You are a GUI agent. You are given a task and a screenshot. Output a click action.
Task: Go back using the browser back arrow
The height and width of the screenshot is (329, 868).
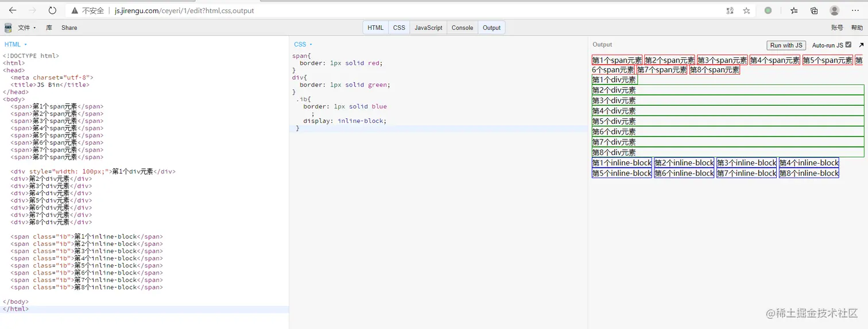(13, 10)
